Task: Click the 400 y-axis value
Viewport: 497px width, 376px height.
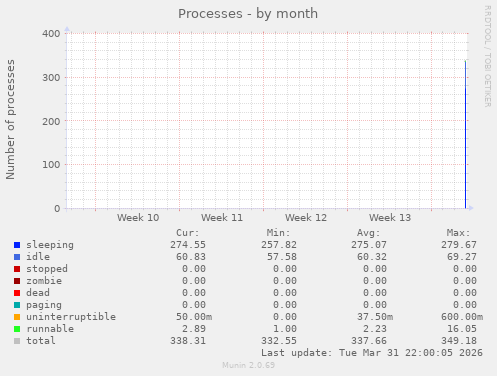Action: (51, 34)
